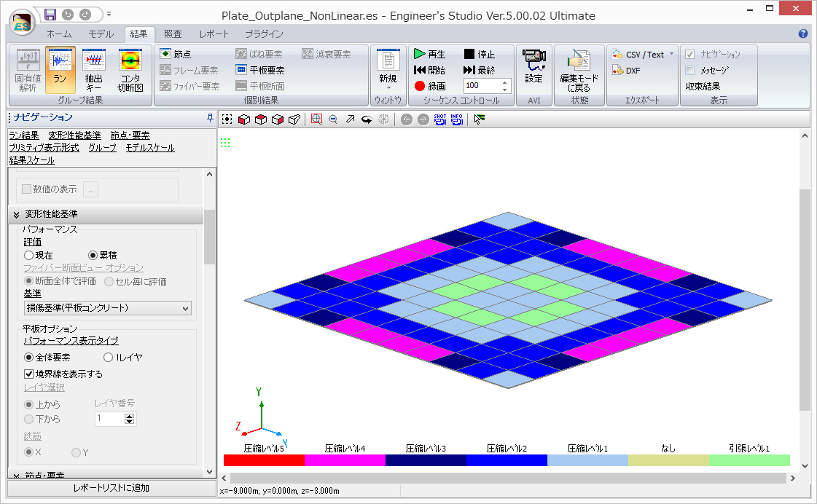The width and height of the screenshot is (817, 504).
Task: Click the sequence step input field showing 100
Action: point(482,86)
